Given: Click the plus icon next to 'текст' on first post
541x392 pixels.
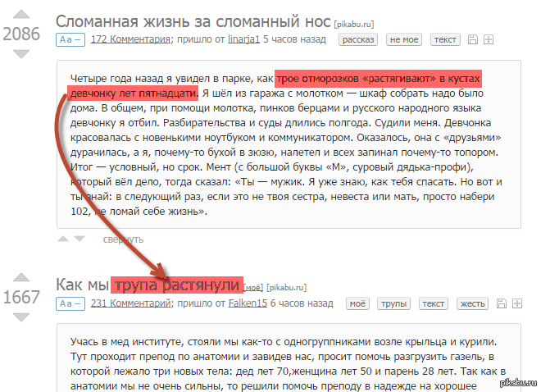Looking at the screenshot, I should tap(489, 39).
